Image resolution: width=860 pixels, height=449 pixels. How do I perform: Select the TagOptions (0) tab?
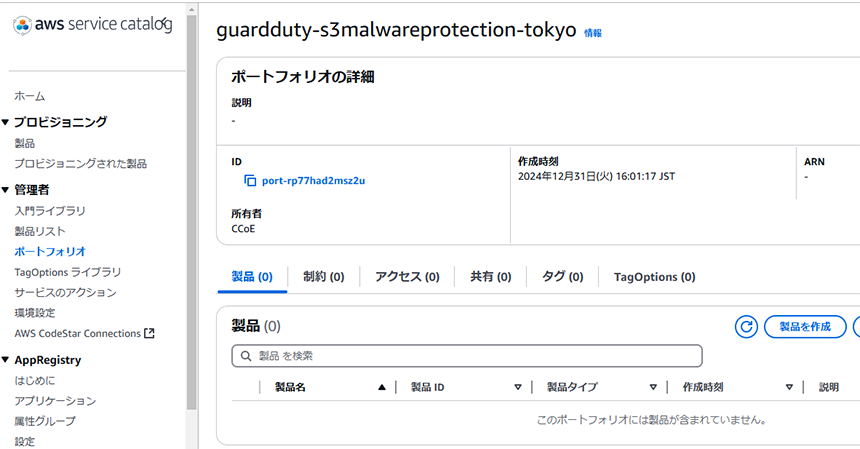[x=654, y=277]
